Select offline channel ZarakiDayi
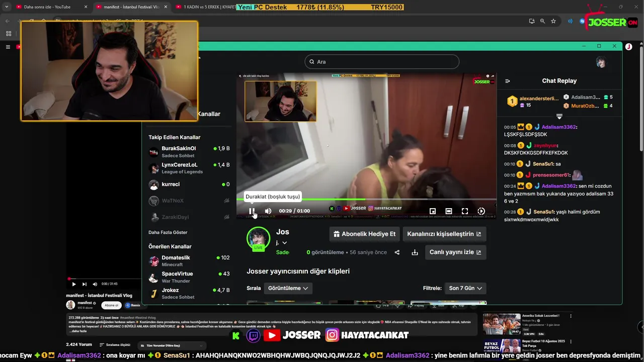This screenshot has height=362, width=644. click(190, 217)
